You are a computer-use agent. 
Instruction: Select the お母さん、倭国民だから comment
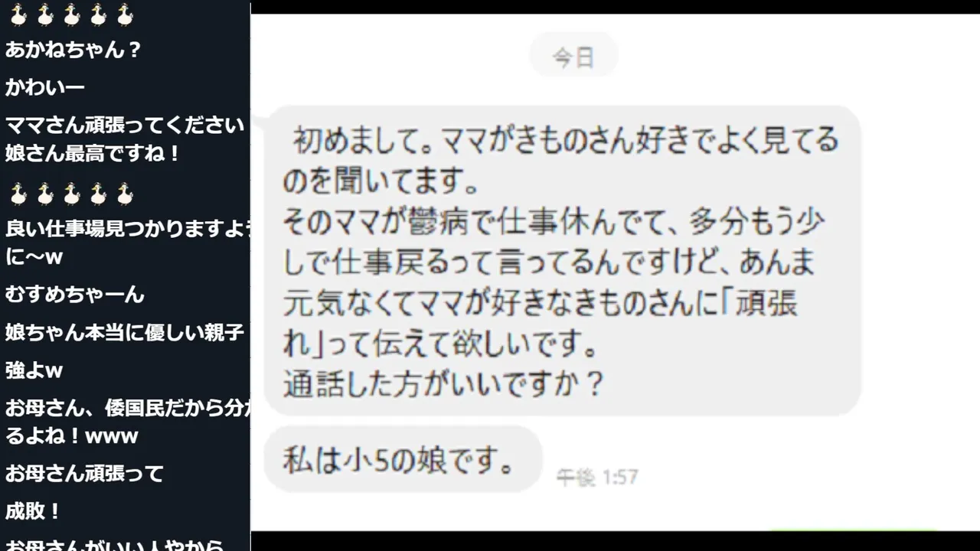pos(127,422)
